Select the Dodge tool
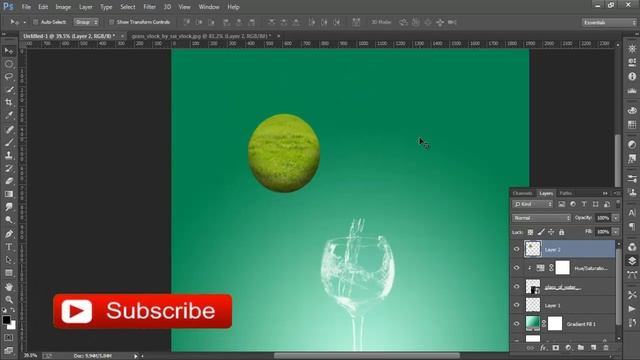Screen dimensions: 640x360 click(x=9, y=220)
